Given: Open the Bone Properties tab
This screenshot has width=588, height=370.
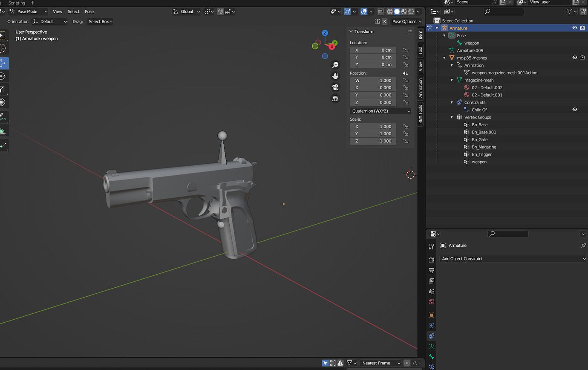Looking at the screenshot, I should coord(431,357).
